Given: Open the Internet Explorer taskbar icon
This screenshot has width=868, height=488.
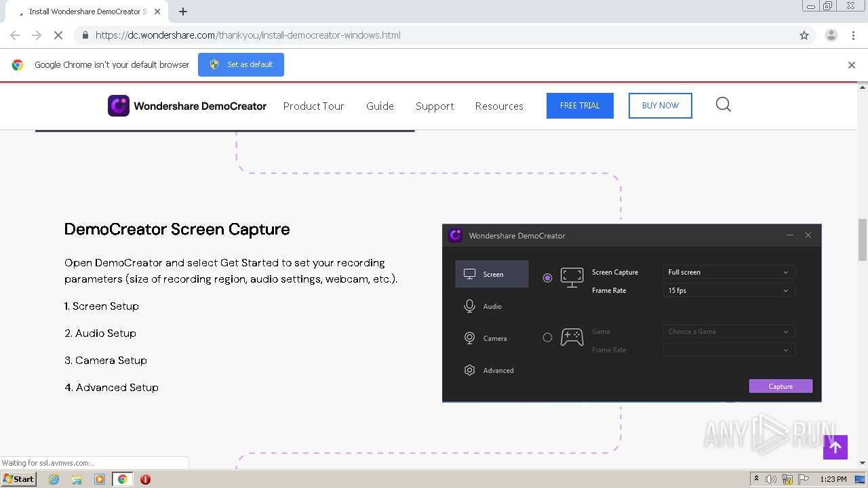Looking at the screenshot, I should [54, 479].
